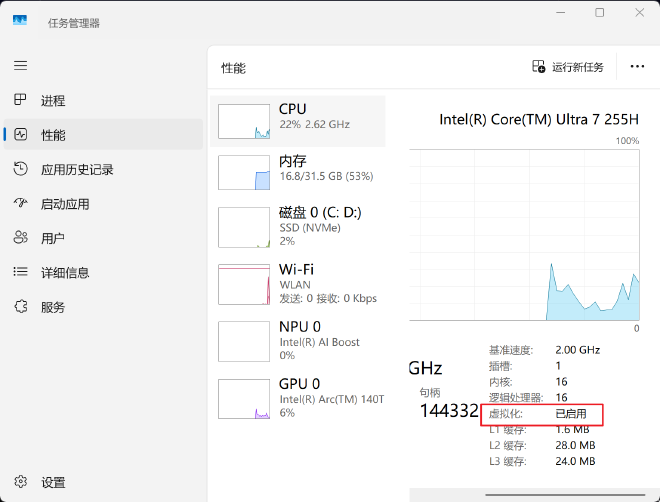Screen dimensions: 660x502
Task: Open 设置 gear at bottom left
Action: coord(20,482)
